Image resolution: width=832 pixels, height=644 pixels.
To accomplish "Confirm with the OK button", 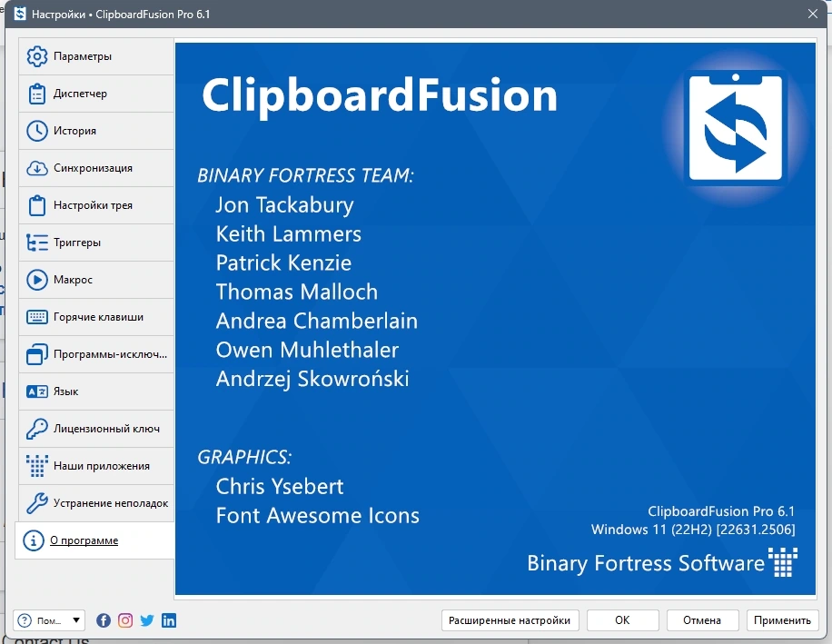I will (x=622, y=620).
